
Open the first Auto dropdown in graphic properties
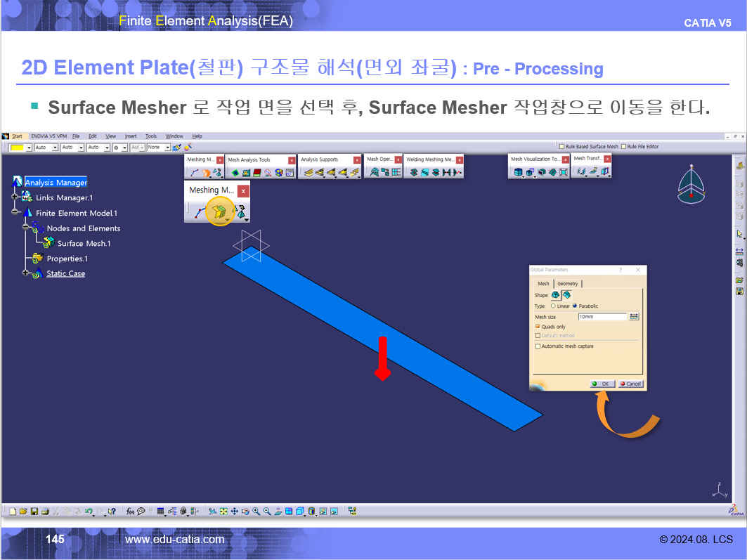[55, 148]
